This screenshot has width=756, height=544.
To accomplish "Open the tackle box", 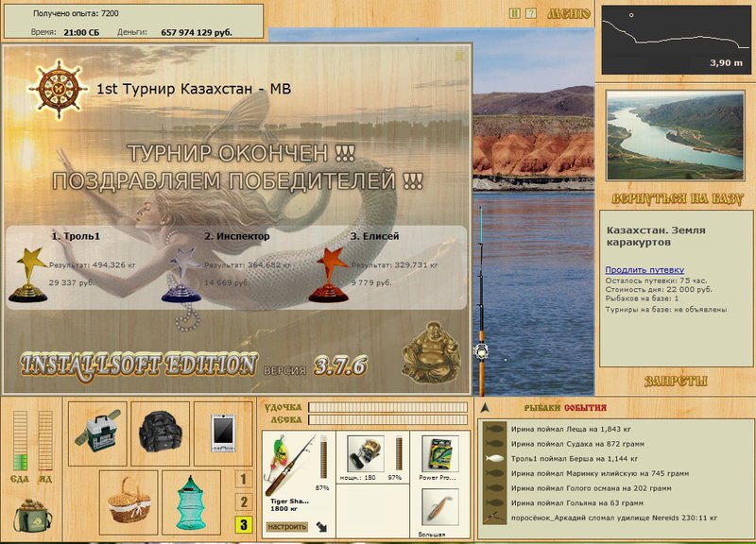I will pos(97,433).
